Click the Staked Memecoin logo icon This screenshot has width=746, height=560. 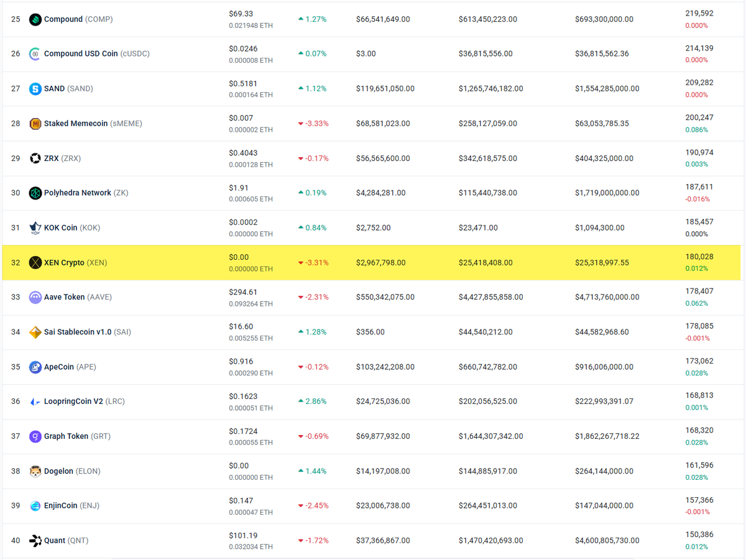35,124
